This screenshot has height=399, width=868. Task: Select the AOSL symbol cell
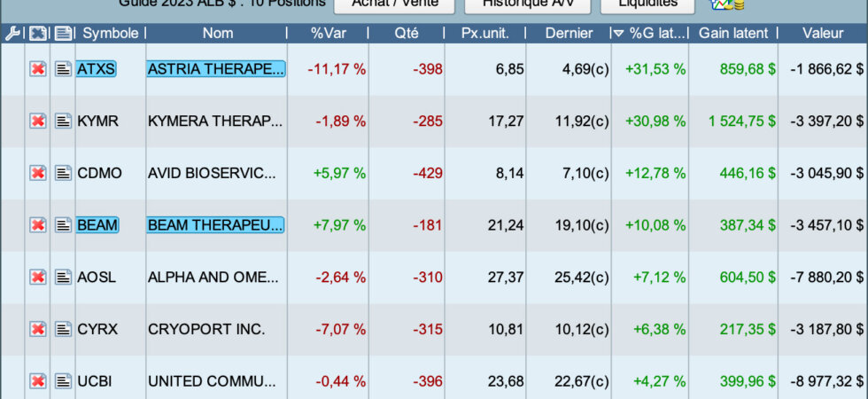point(97,277)
